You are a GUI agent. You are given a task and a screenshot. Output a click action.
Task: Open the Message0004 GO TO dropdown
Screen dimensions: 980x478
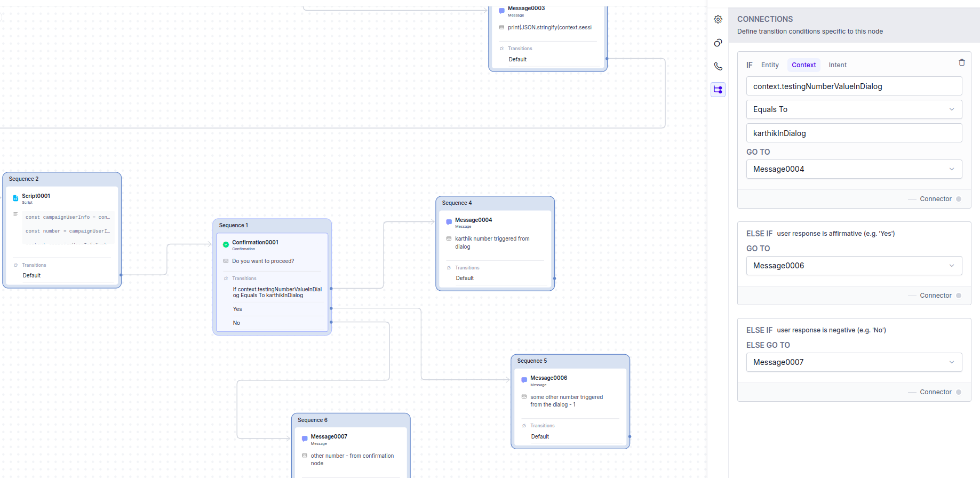(854, 169)
